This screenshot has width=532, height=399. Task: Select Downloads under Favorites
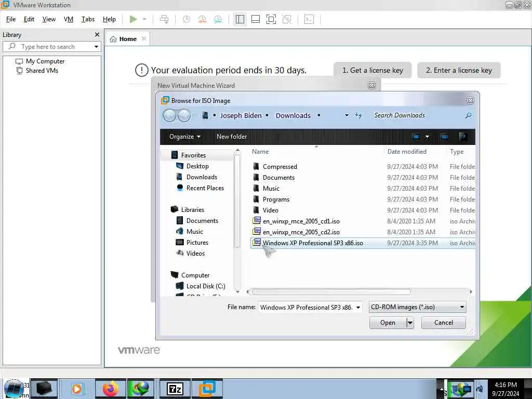coord(202,177)
